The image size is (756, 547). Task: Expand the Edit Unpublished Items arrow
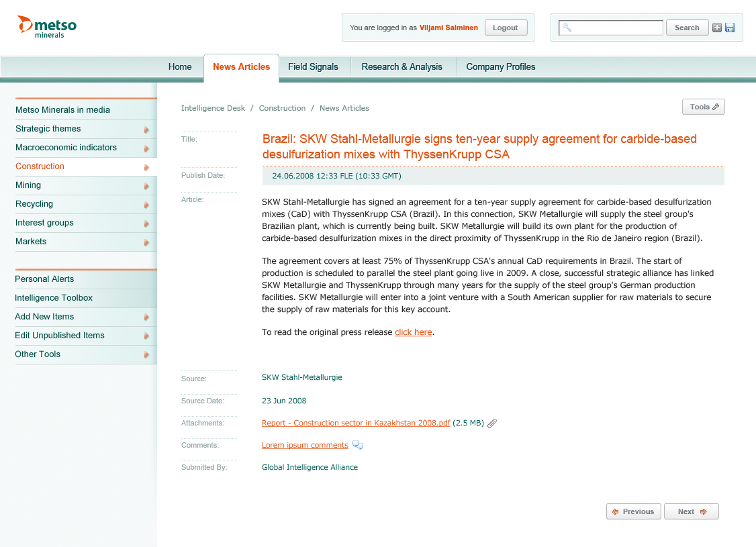click(x=146, y=336)
